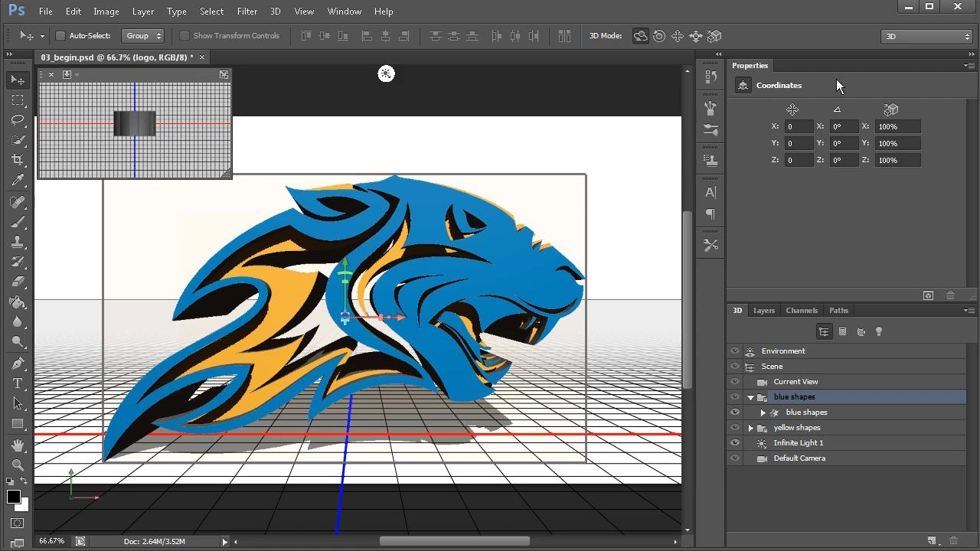Select the Hand tool
Screen dimensions: 980x551
(18, 445)
